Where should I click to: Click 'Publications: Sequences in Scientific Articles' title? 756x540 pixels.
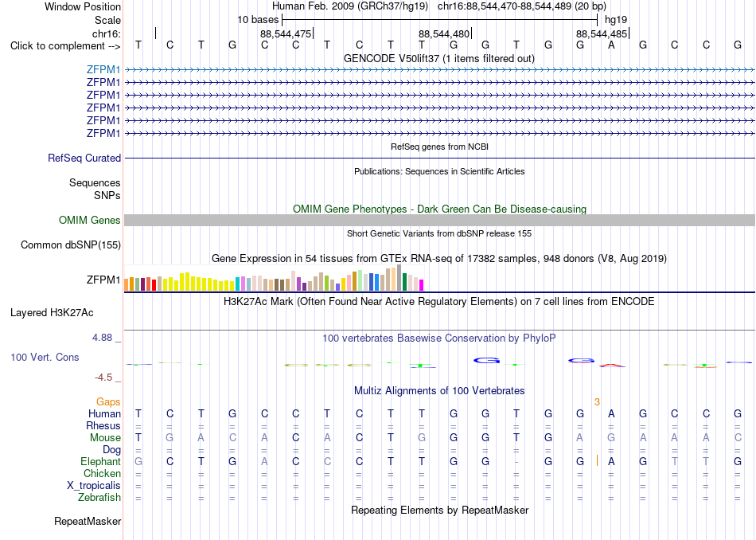pos(439,171)
